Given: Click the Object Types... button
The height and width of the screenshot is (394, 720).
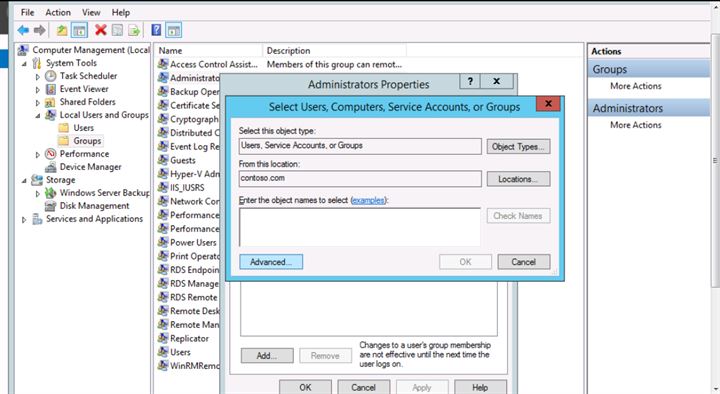Looking at the screenshot, I should tap(518, 146).
